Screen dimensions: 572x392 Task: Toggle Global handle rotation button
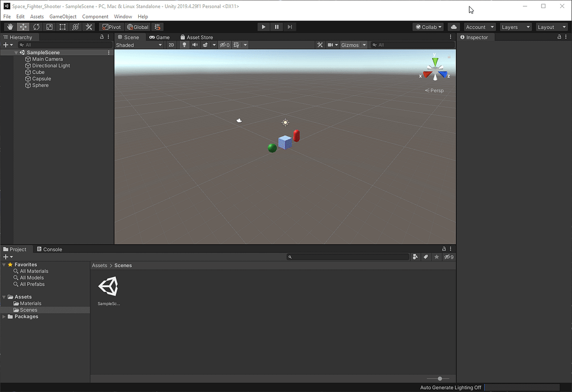[x=138, y=27]
